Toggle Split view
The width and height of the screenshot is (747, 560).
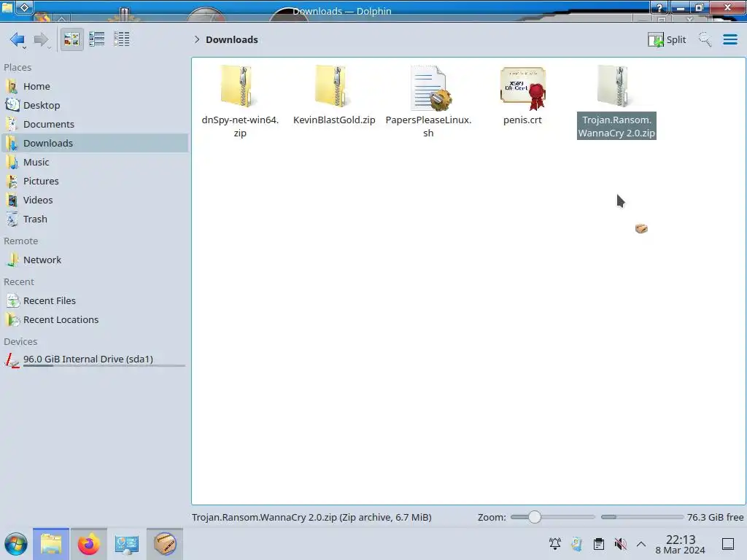(x=667, y=39)
